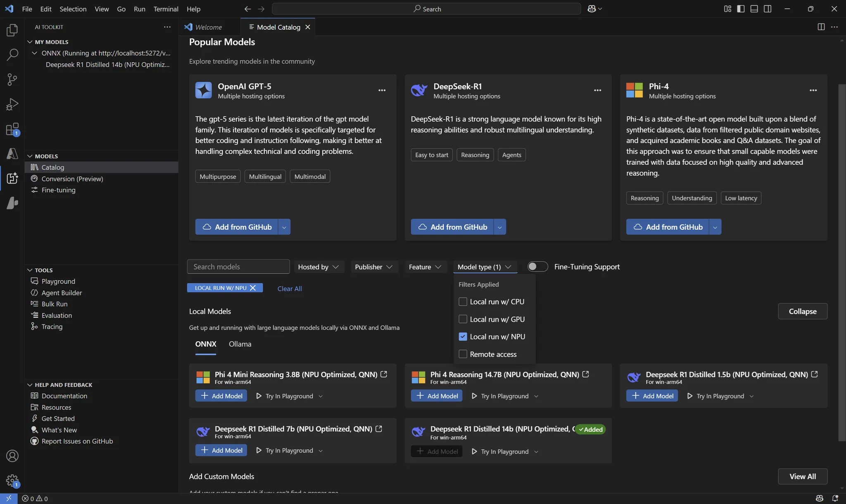Open notifications bell in status bar
The height and width of the screenshot is (504, 846).
(835, 498)
